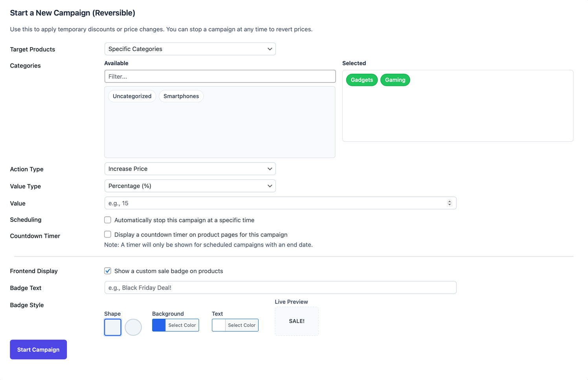Click Background Select Color button

coord(182,325)
